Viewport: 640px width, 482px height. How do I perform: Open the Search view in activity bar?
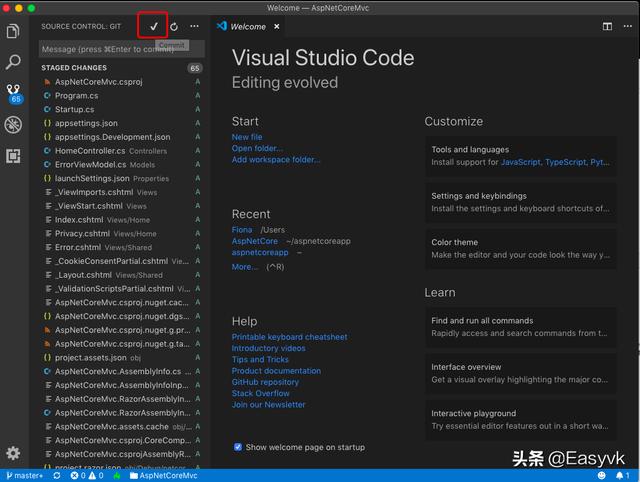tap(13, 62)
